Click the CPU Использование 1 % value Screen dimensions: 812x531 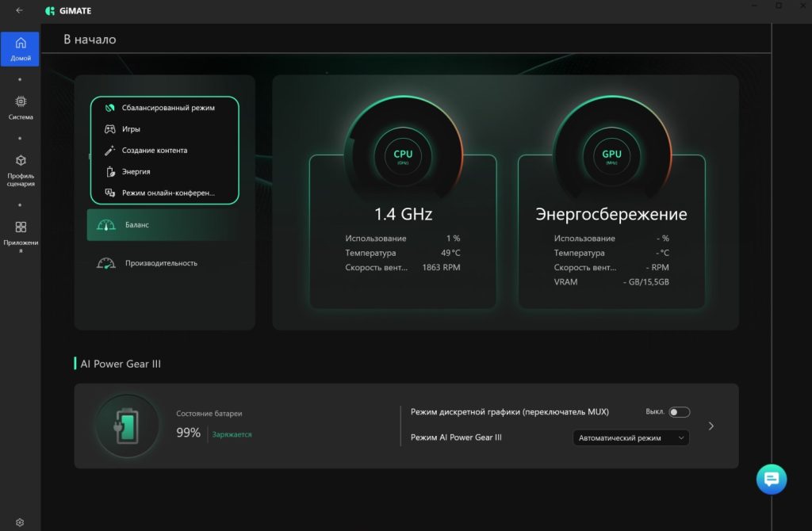(x=453, y=238)
